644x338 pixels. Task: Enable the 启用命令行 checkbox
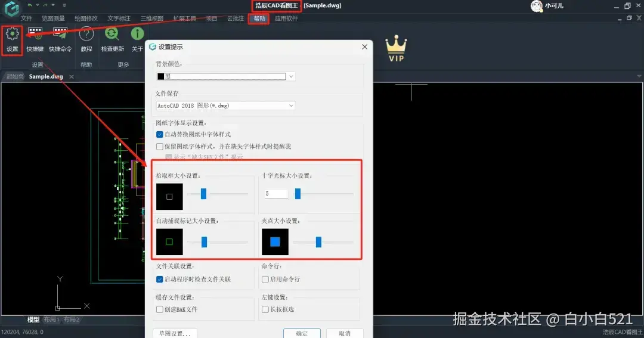265,279
